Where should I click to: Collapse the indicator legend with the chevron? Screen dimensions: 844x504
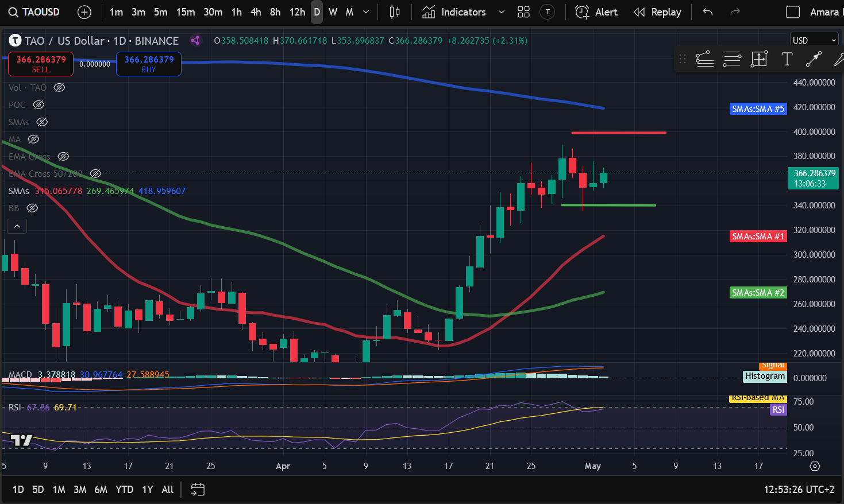click(x=17, y=226)
